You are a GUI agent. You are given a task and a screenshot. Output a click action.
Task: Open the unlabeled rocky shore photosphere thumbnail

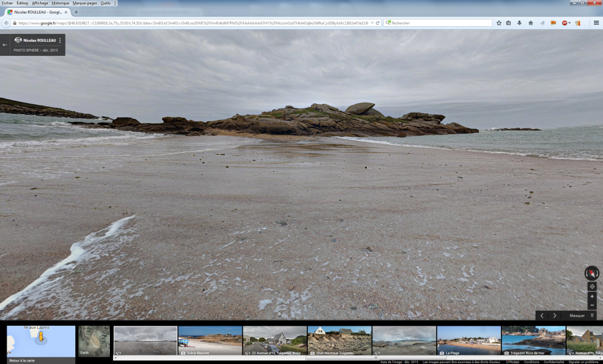pos(404,341)
